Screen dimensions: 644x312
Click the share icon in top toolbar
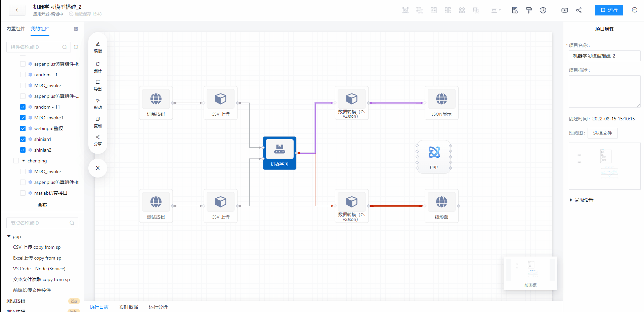[578, 10]
